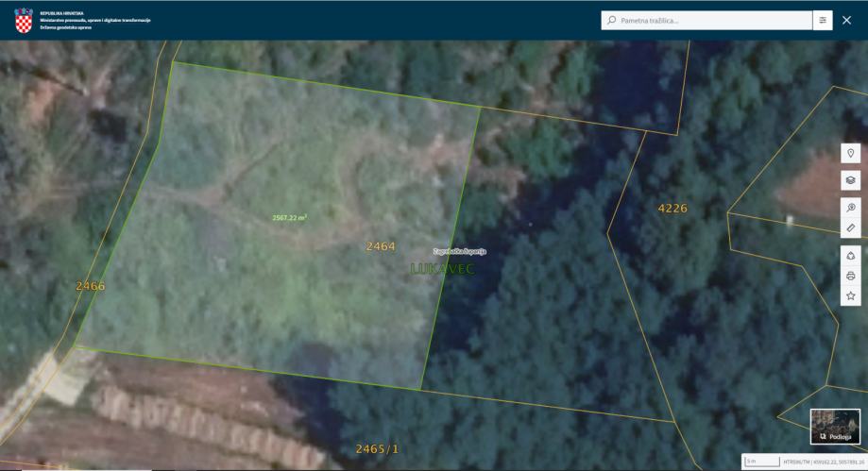
Task: Click the 2567.22 m² area label
Action: point(290,217)
